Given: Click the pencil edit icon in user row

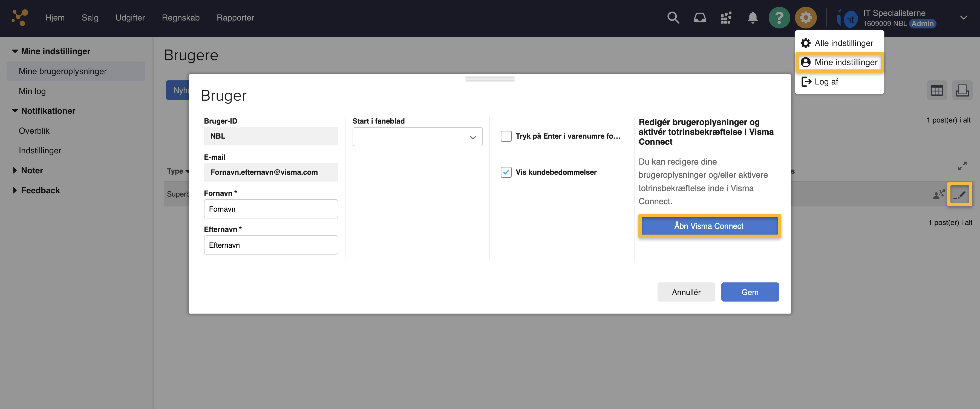Looking at the screenshot, I should [959, 195].
